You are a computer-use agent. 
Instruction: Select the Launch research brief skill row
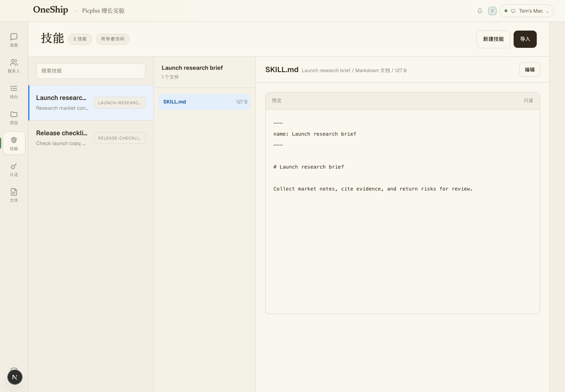point(91,103)
